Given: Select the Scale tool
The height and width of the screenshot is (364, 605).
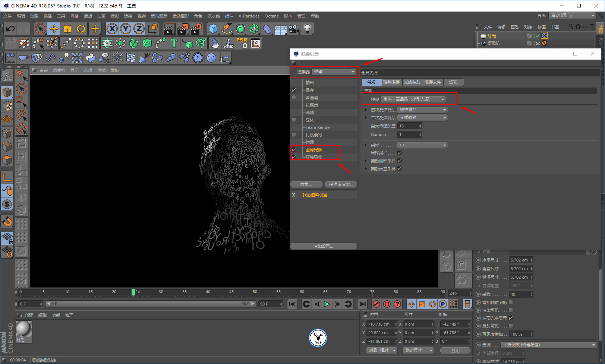Looking at the screenshot, I should tap(67, 29).
